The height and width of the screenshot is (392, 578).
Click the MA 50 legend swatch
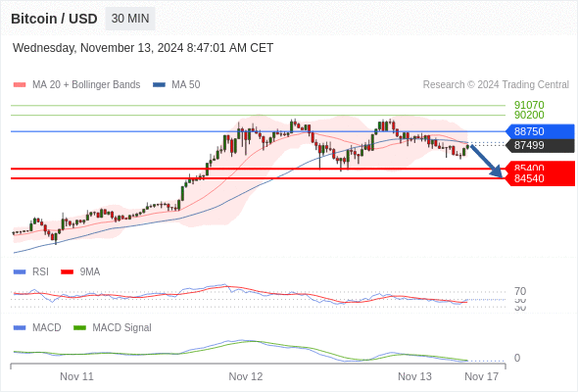[x=159, y=85]
